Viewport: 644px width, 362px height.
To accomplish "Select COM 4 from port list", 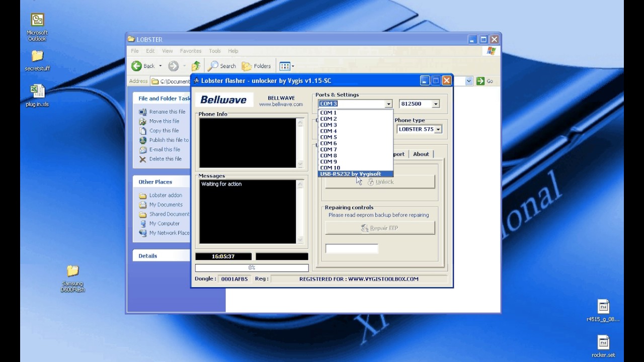I will click(x=356, y=131).
